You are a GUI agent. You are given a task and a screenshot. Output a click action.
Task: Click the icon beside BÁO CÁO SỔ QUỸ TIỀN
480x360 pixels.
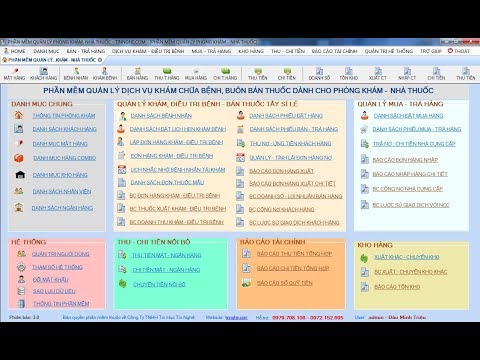(246, 283)
